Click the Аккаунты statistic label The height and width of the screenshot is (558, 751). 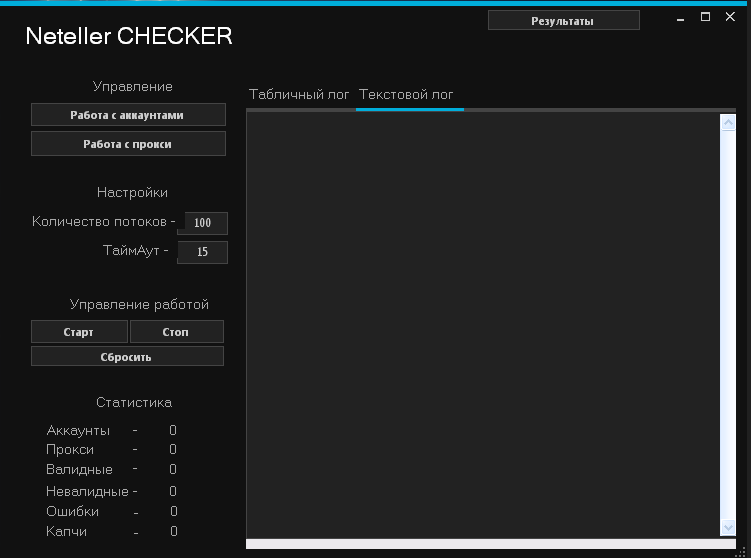[x=78, y=431]
